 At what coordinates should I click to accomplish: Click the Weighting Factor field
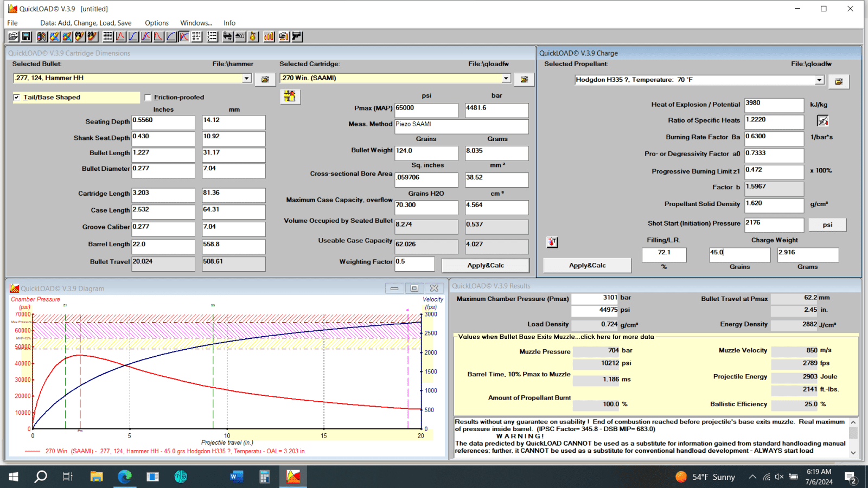coord(414,264)
